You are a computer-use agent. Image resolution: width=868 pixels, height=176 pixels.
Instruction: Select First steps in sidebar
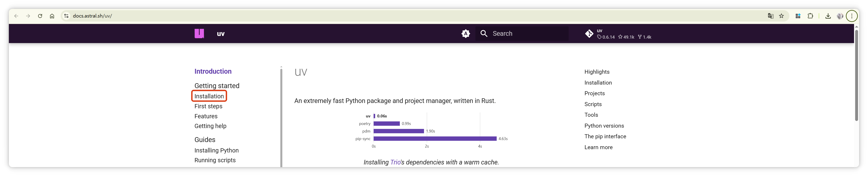click(208, 106)
